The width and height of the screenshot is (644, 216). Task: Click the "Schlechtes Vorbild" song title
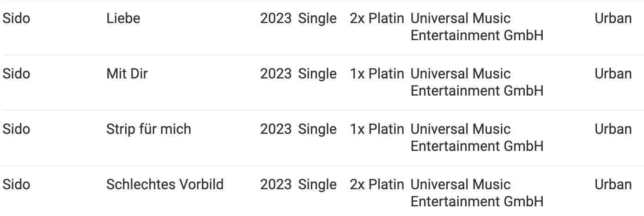(x=165, y=185)
